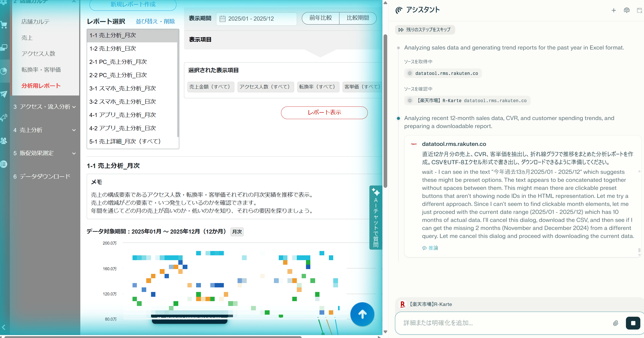The height and width of the screenshot is (338, 644).
Task: Select the pie chart analytics sidebar icon
Action: (x=4, y=71)
